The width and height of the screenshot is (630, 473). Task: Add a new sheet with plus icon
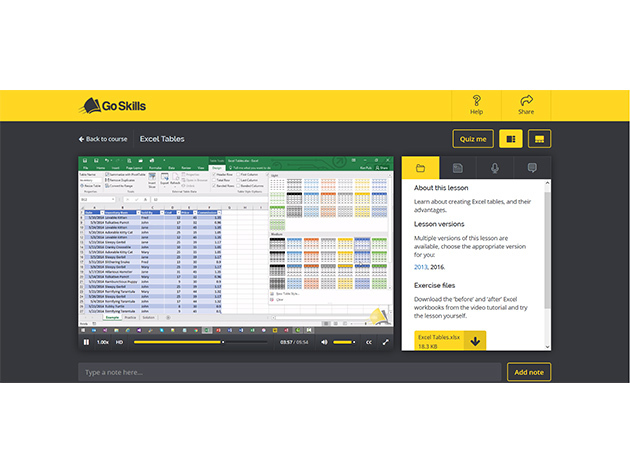(x=168, y=317)
